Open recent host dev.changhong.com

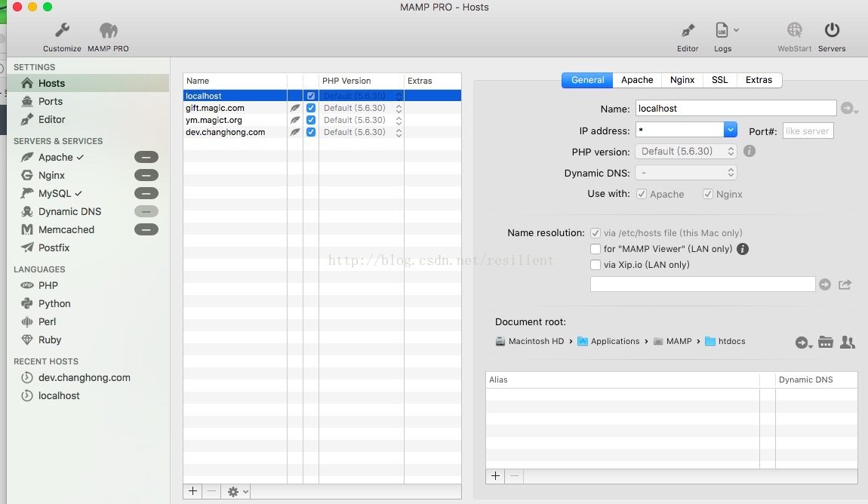(84, 378)
